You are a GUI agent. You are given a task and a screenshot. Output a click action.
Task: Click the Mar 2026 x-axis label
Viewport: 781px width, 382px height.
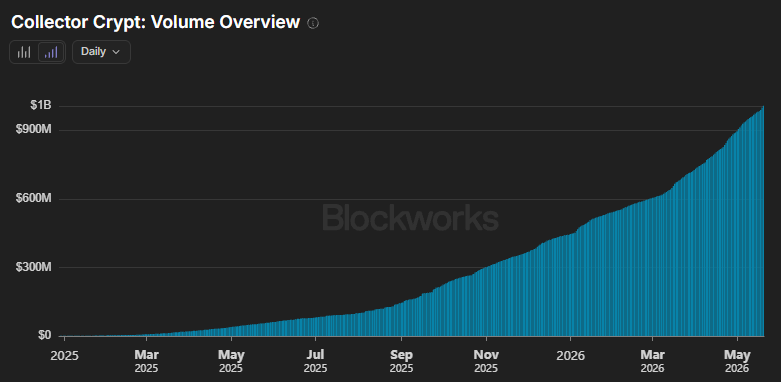point(652,362)
